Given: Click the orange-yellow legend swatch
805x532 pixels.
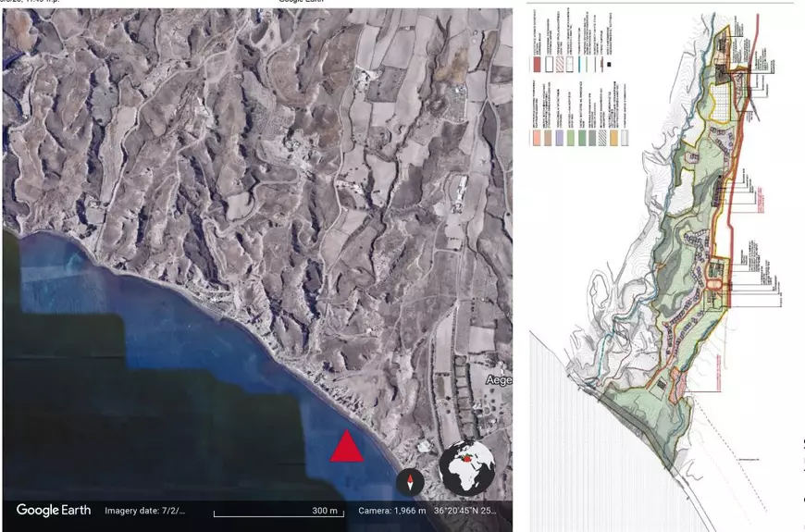Looking at the screenshot, I should click(613, 138).
